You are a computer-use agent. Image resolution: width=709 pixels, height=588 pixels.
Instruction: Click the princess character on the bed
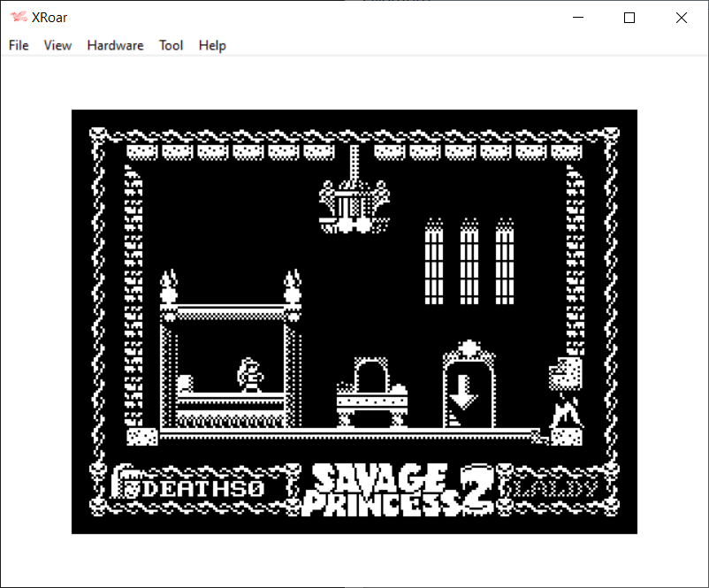pos(250,375)
